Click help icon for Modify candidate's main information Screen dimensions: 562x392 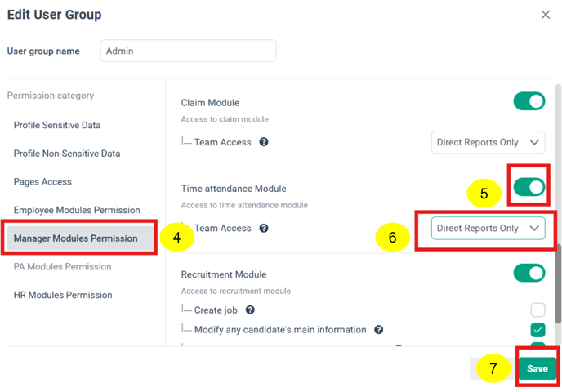378,330
